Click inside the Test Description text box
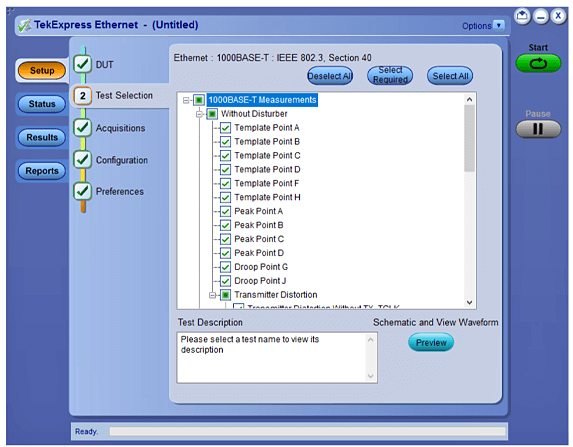This screenshot has height=447, width=573. point(277,357)
